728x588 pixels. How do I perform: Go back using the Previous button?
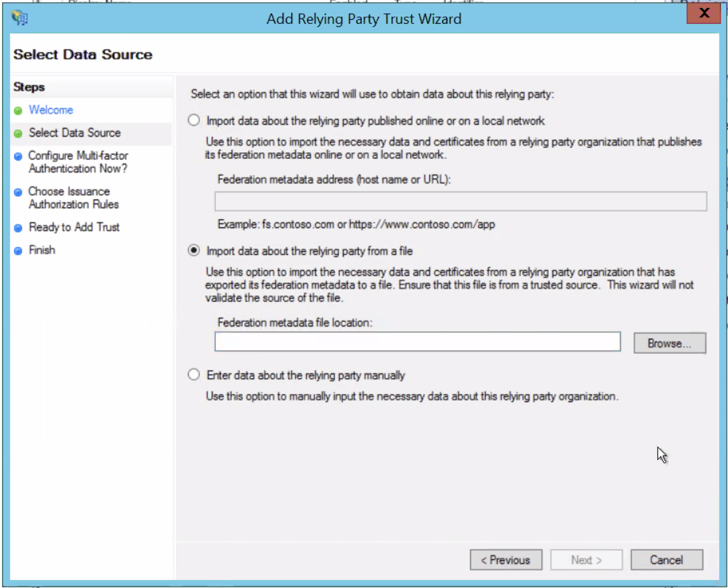(x=506, y=560)
